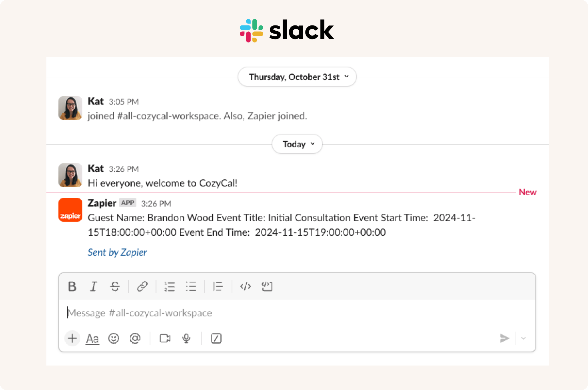Record an audio clip with the microphone
The width and height of the screenshot is (588, 390).
(x=186, y=338)
